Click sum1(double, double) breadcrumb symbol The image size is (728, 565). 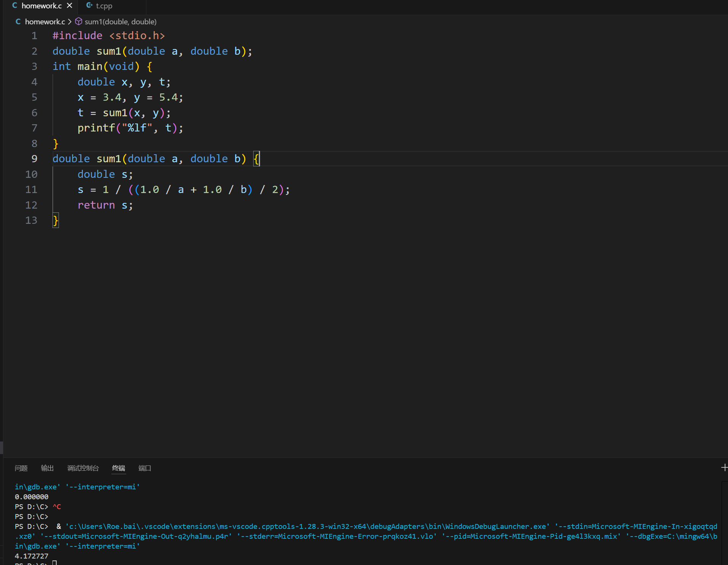121,22
